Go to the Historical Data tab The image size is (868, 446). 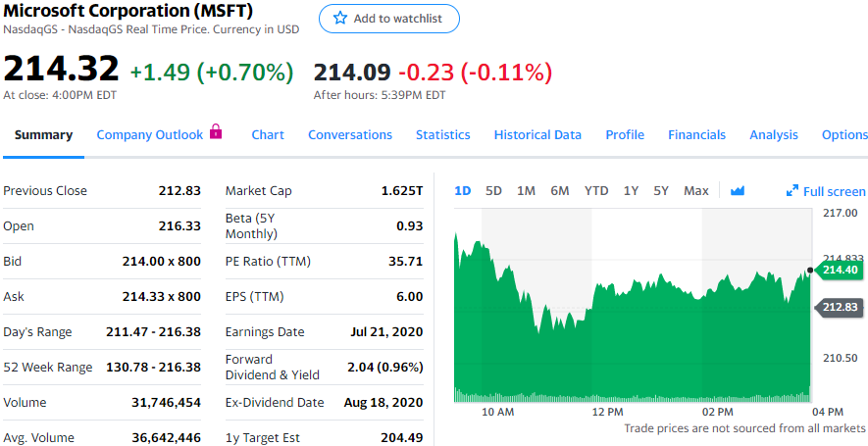(x=537, y=135)
